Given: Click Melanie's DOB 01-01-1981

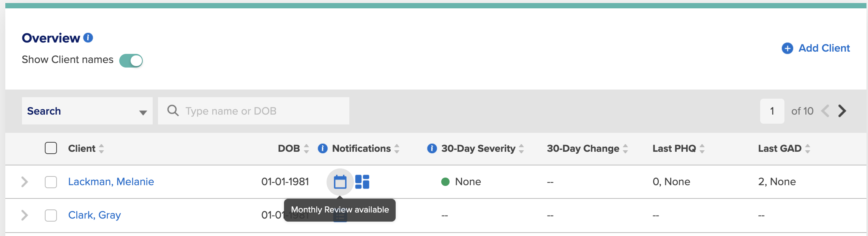Looking at the screenshot, I should (285, 182).
